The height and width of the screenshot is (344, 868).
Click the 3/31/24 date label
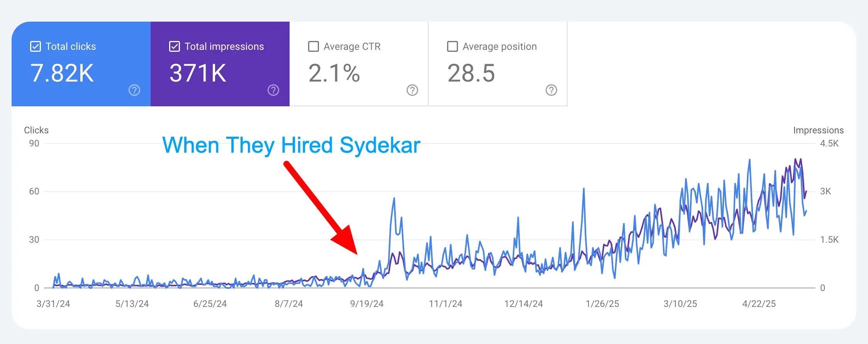tap(53, 304)
